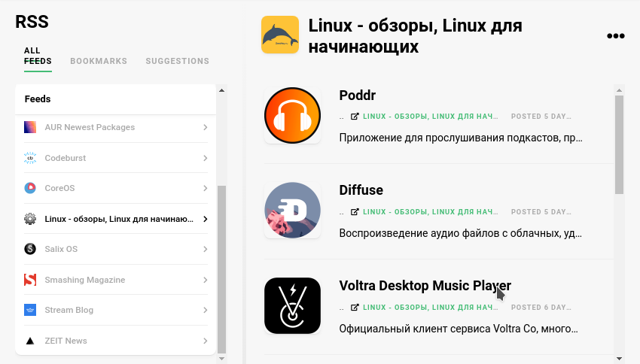Click feed source link under Poddr
The height and width of the screenshot is (364, 640).
430,116
